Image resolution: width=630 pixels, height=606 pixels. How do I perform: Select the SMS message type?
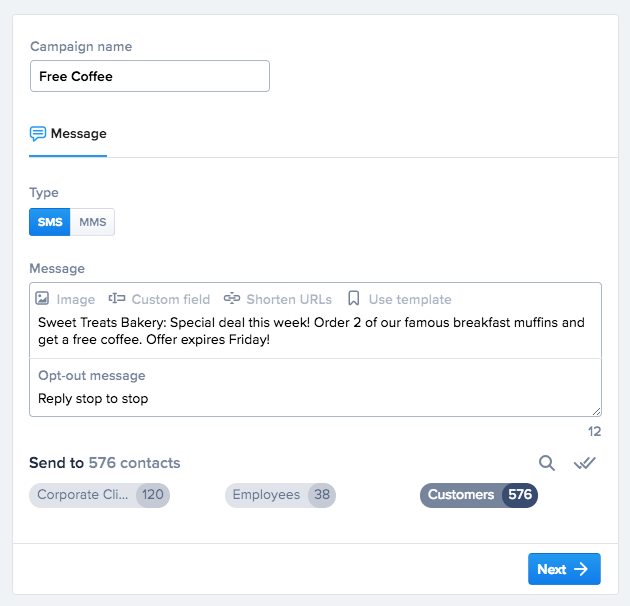50,222
